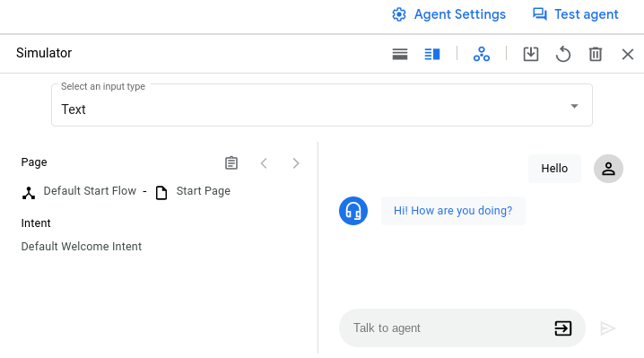The width and height of the screenshot is (644, 358).
Task: Save conversation as test case icon
Action: pyautogui.click(x=531, y=54)
